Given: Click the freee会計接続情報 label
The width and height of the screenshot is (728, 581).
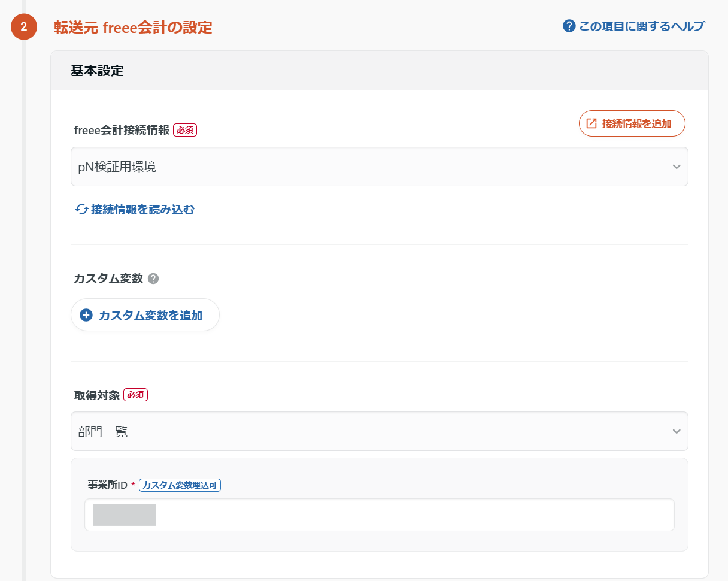Looking at the screenshot, I should pyautogui.click(x=122, y=129).
